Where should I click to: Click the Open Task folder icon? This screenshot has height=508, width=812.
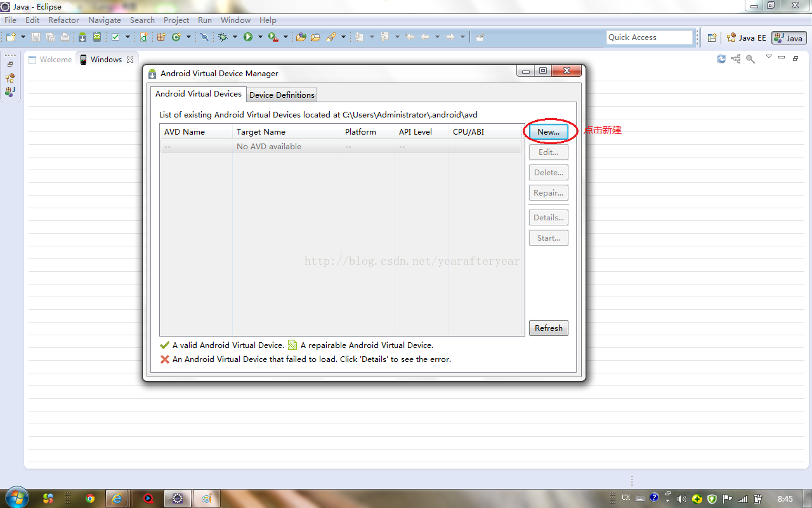[x=315, y=37]
